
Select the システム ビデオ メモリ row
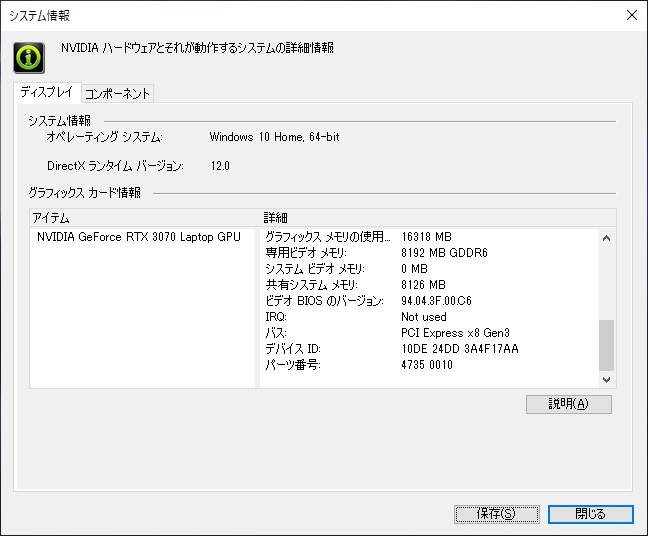click(430, 269)
